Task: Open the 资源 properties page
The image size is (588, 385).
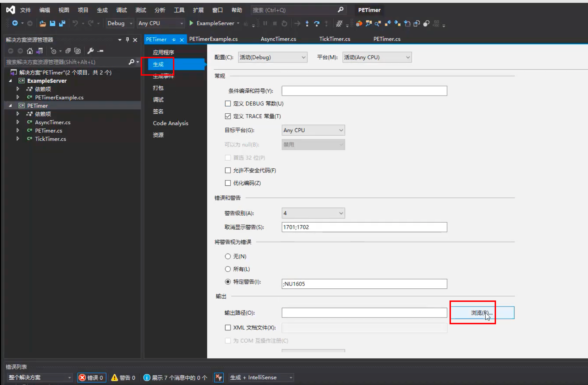Action: click(x=158, y=135)
